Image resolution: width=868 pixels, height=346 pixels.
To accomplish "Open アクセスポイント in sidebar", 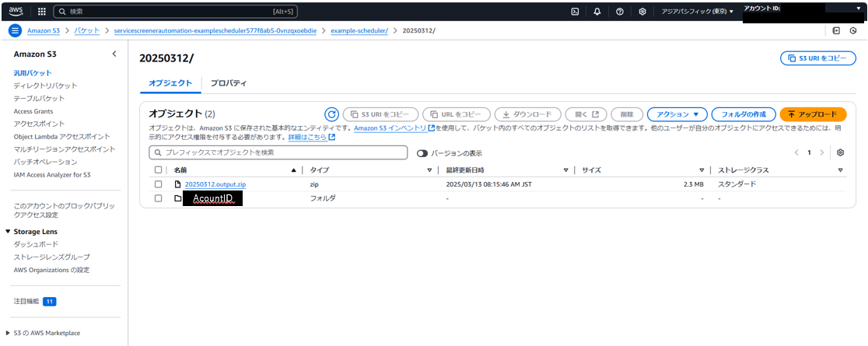I will pyautogui.click(x=39, y=124).
